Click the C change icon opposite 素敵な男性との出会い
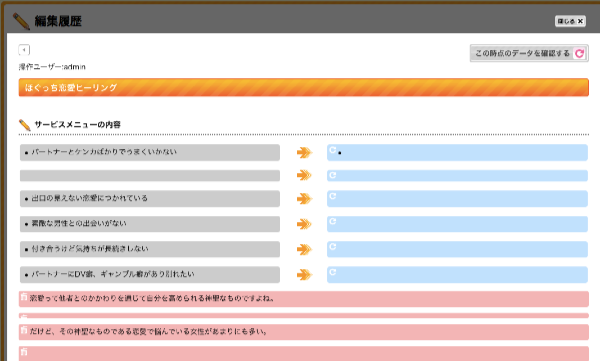The width and height of the screenshot is (600, 361). (x=333, y=221)
